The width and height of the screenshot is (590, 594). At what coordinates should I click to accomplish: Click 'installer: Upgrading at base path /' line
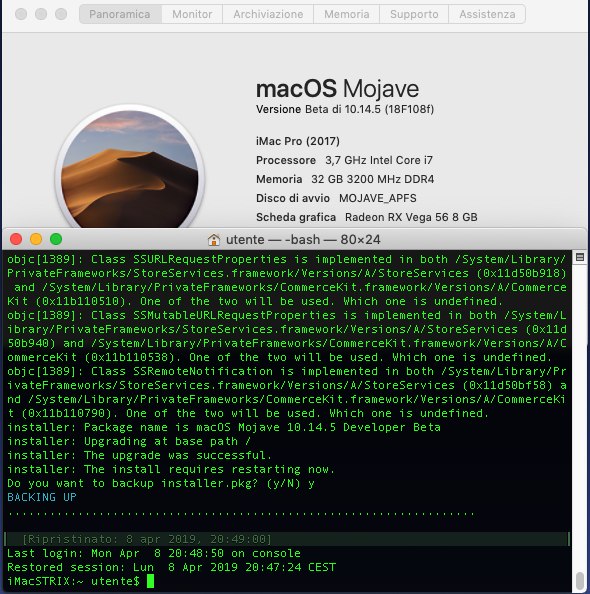coord(128,441)
